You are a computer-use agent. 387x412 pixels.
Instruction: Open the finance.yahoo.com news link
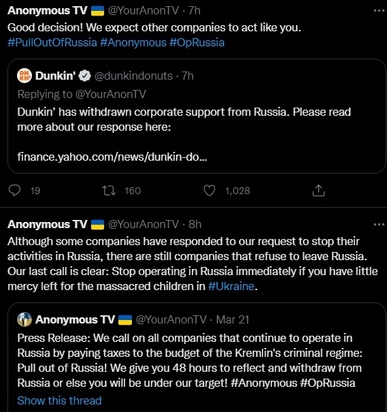click(x=112, y=157)
